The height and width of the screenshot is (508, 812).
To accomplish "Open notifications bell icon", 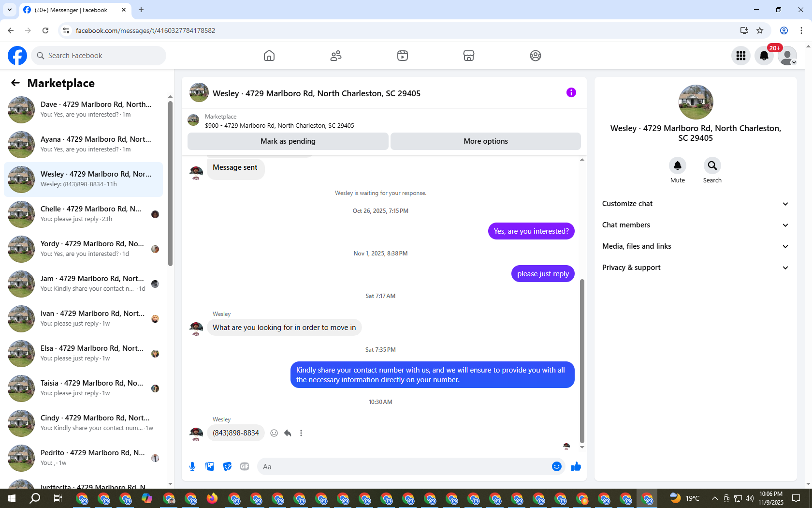I will pos(764,56).
